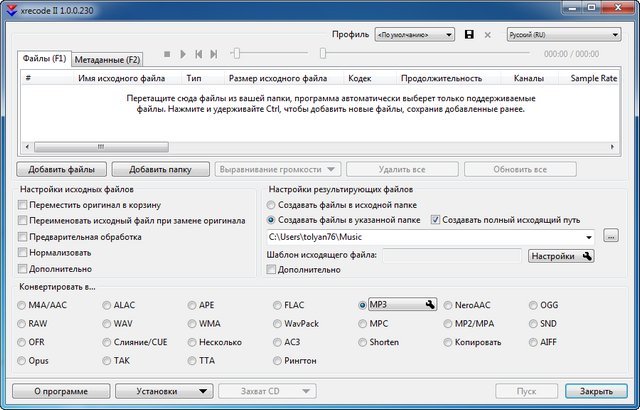
Task: Click the save profile floppy disk icon
Action: click(470, 34)
